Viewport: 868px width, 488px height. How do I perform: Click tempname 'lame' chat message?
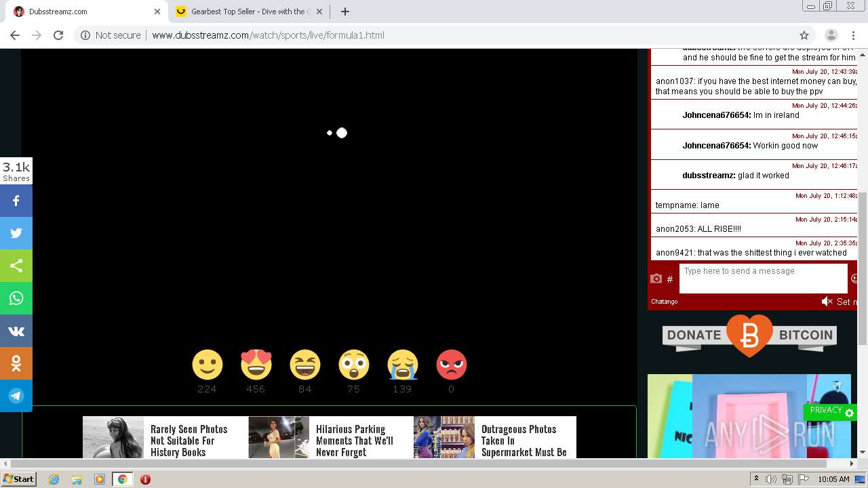pyautogui.click(x=687, y=205)
